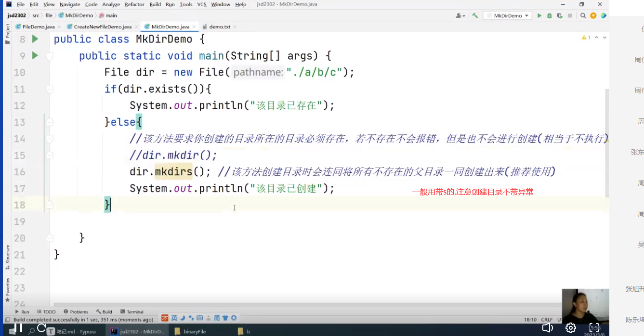
Task: Build the project using the hammer icon
Action: pyautogui.click(x=474, y=15)
